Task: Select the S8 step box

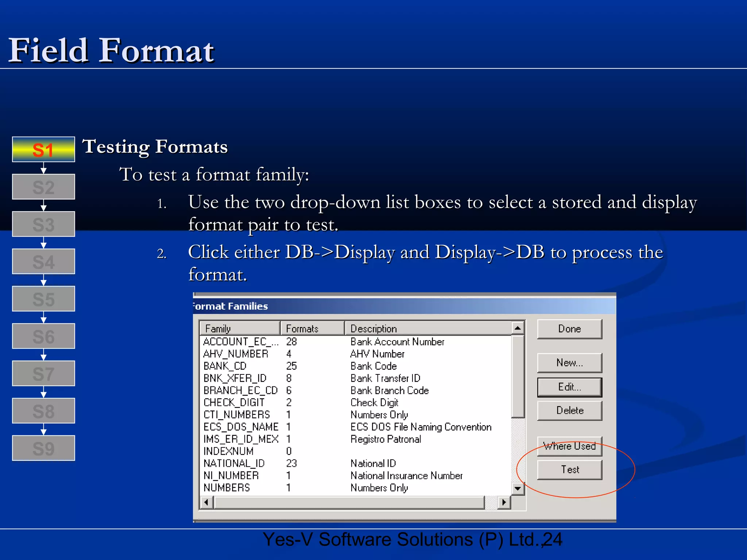Action: 43,411
